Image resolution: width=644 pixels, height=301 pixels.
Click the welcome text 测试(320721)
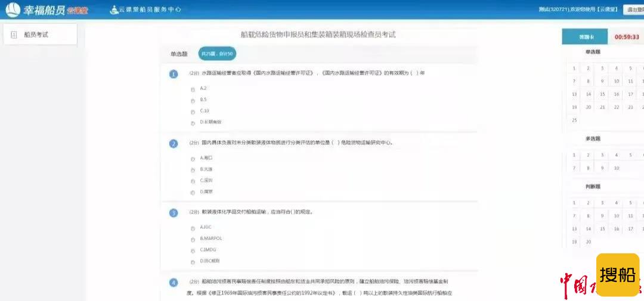[578, 9]
